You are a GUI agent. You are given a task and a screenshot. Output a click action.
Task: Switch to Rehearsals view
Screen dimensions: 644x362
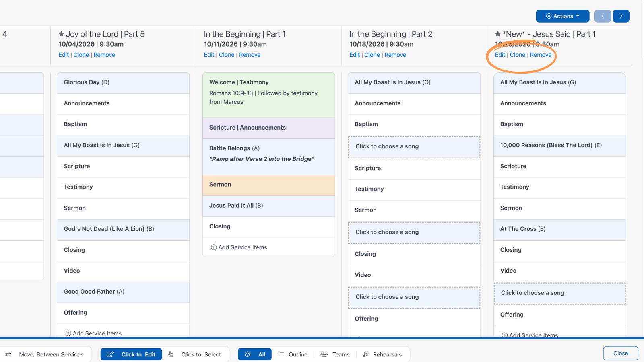382,354
